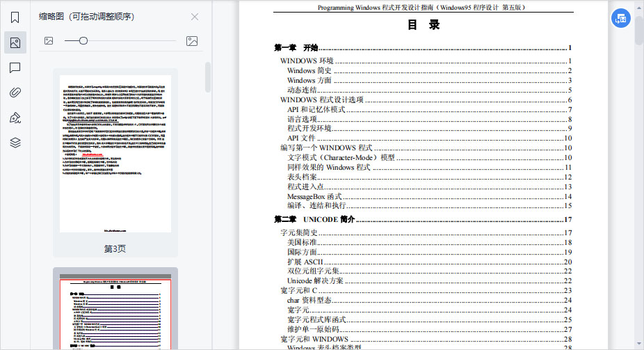This screenshot has width=644, height=350.
Task: Click the '目 录' page heading
Action: click(424, 25)
